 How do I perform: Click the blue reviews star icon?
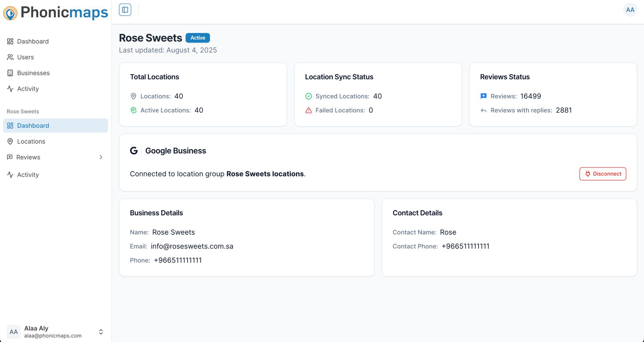[x=484, y=96]
